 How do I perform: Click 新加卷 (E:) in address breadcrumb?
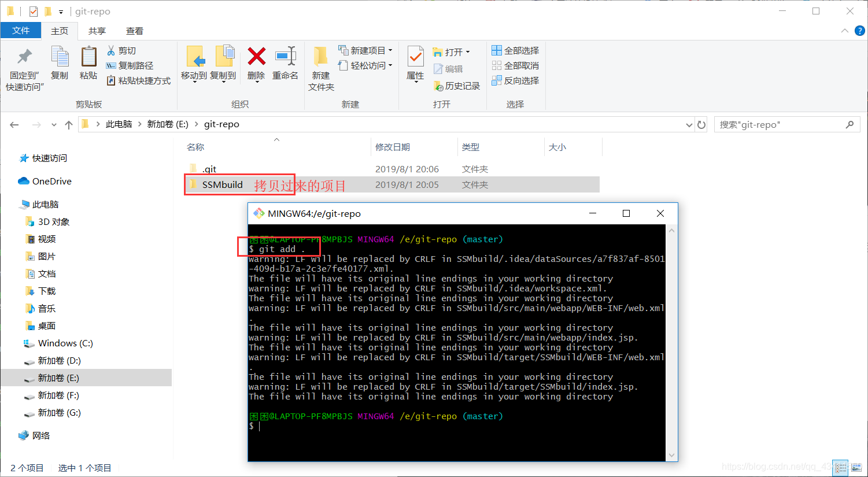168,124
